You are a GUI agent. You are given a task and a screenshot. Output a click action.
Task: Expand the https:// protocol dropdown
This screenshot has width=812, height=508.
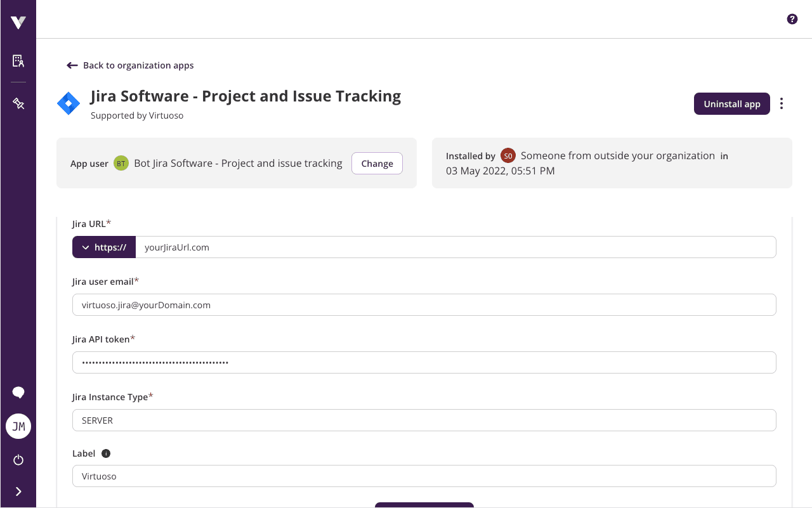103,247
